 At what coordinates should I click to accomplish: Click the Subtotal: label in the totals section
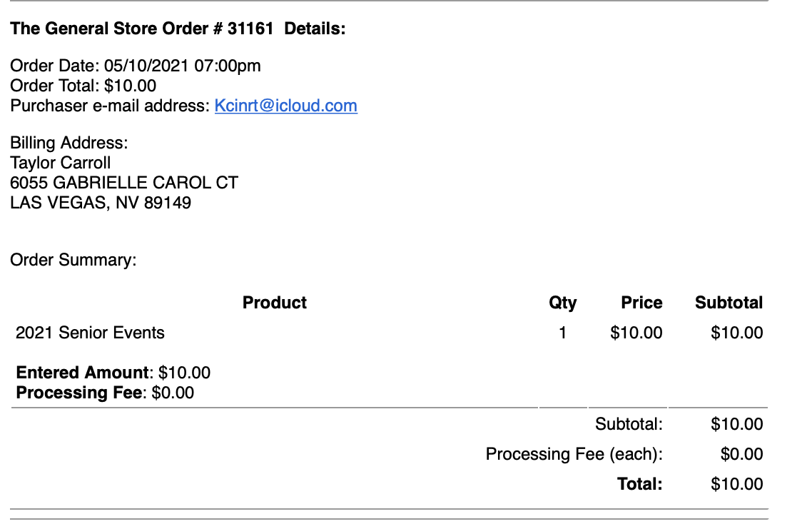coord(629,424)
